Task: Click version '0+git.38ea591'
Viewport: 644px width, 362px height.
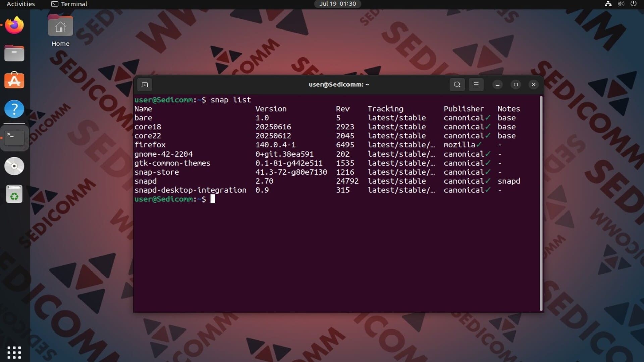Action: click(284, 154)
